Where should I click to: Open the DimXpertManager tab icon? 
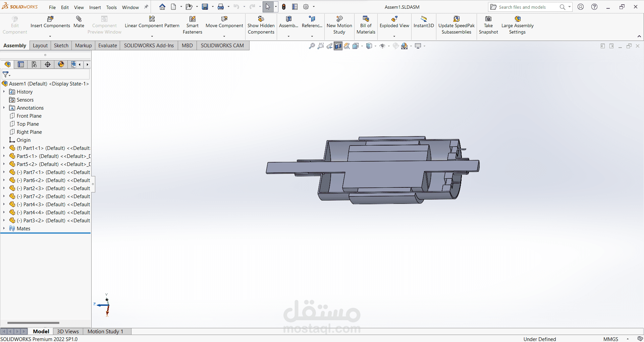point(48,64)
